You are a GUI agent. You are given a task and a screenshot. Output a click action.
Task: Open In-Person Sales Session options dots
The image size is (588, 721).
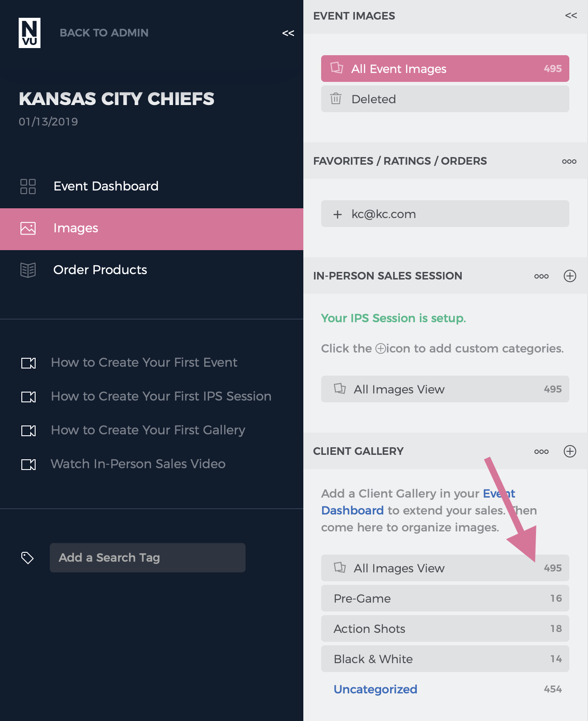point(541,276)
